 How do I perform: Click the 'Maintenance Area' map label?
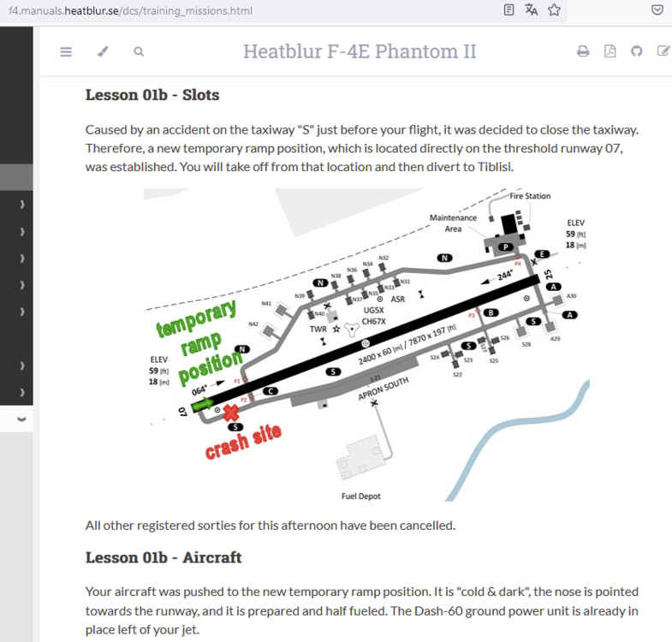point(453,223)
